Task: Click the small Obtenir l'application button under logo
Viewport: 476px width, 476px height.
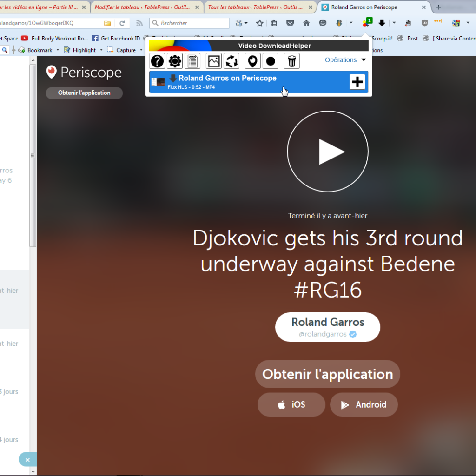Action: coord(84,93)
